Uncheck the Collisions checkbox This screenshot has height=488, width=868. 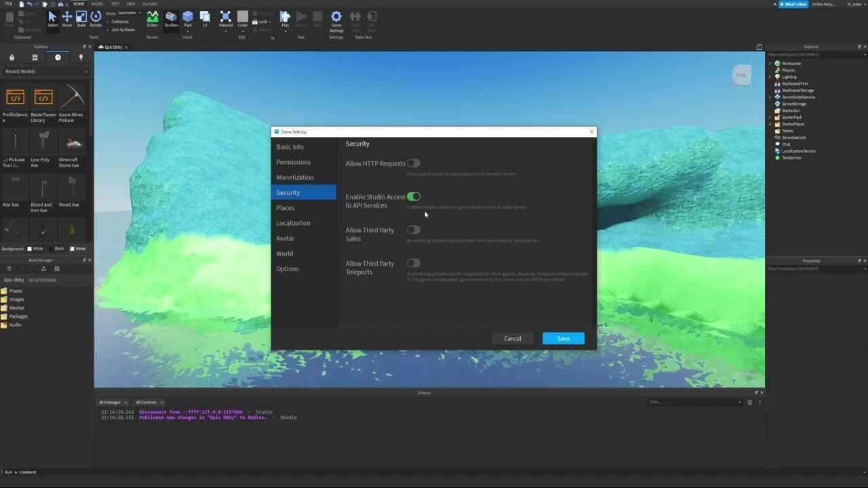click(107, 22)
